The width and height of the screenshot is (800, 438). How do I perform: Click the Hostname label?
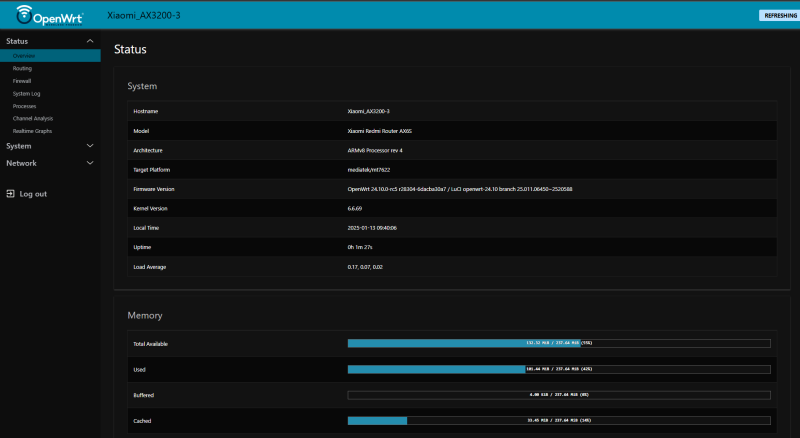click(x=145, y=111)
